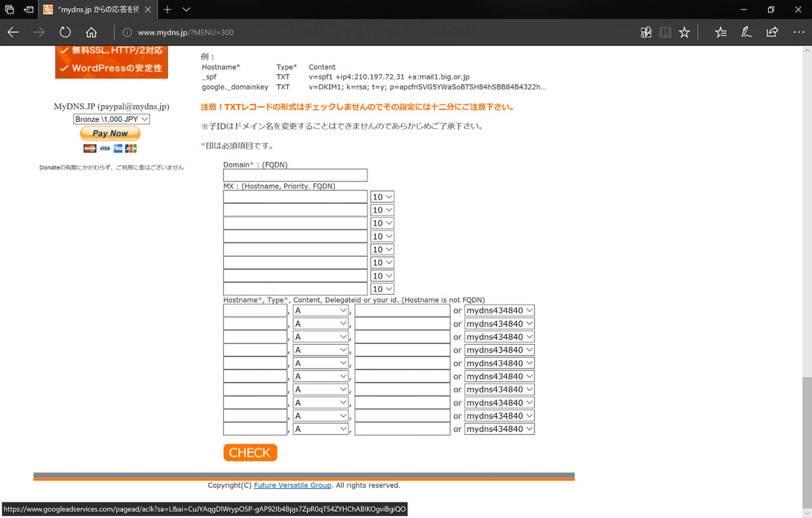Open the first mydns434840 ID dropdown
The width and height of the screenshot is (812, 518).
pyautogui.click(x=499, y=310)
